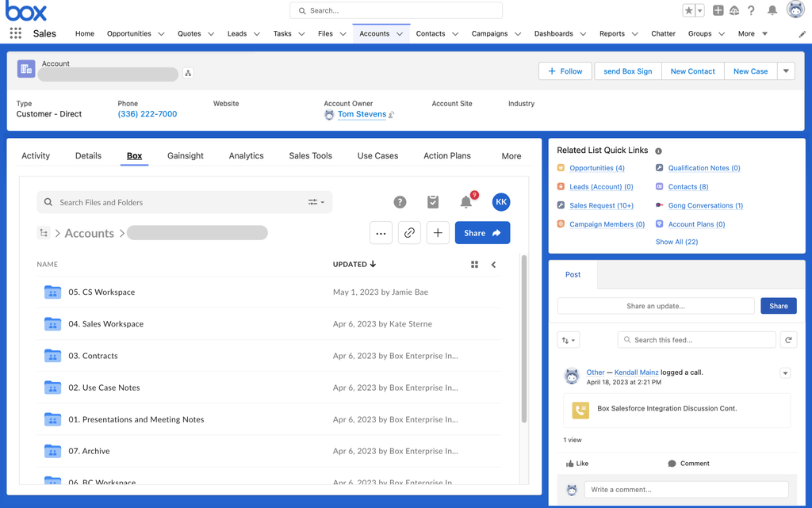Open the global actions plus icon

[718, 10]
